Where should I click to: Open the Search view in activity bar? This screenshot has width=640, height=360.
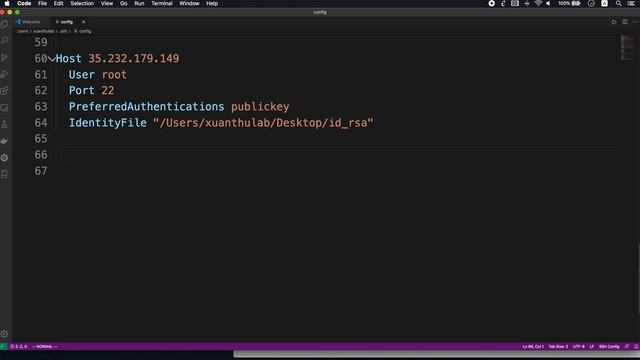coord(4,41)
